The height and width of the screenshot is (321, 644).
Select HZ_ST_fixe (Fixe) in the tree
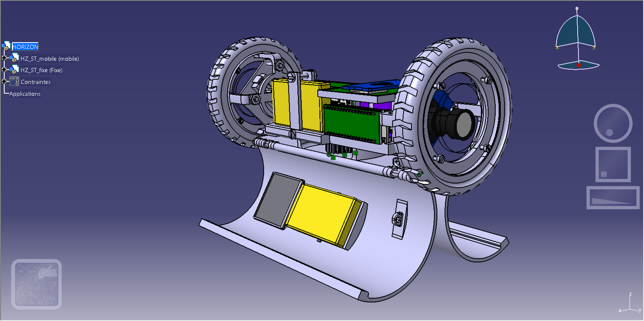tap(41, 70)
